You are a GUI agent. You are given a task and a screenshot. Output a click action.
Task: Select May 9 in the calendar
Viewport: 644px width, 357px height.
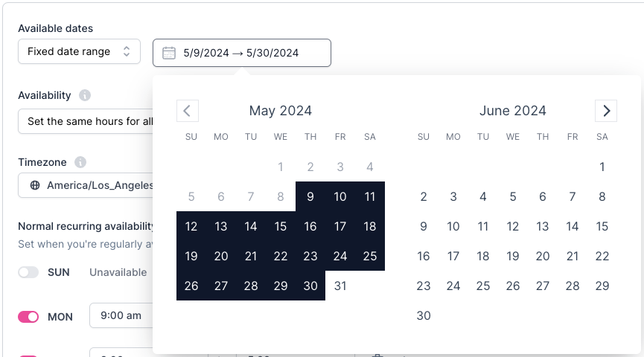click(x=310, y=196)
